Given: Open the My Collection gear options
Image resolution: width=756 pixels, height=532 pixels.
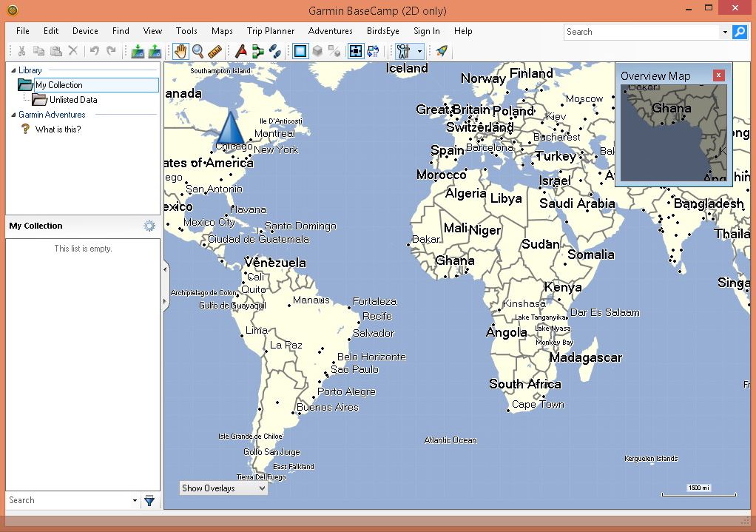Looking at the screenshot, I should [x=149, y=226].
